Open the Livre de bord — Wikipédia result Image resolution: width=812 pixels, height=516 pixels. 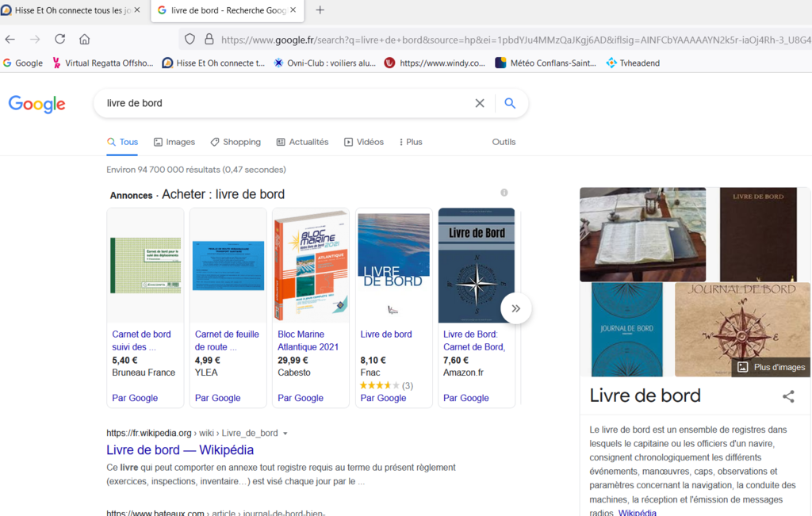pos(180,449)
